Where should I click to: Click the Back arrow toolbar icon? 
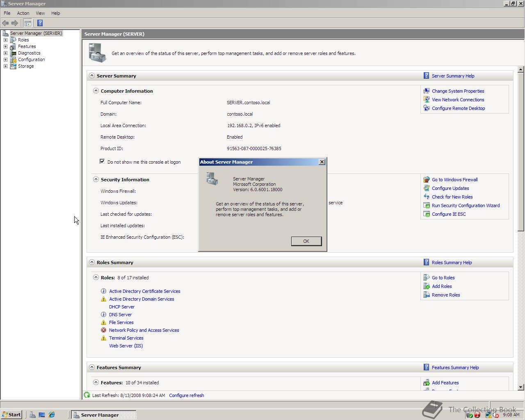tap(5, 23)
